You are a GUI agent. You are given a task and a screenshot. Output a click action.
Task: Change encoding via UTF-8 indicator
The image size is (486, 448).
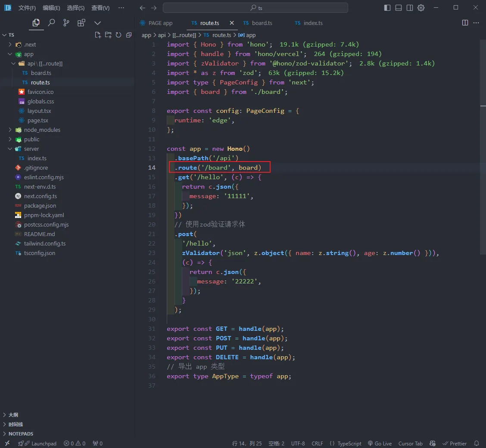(x=298, y=443)
